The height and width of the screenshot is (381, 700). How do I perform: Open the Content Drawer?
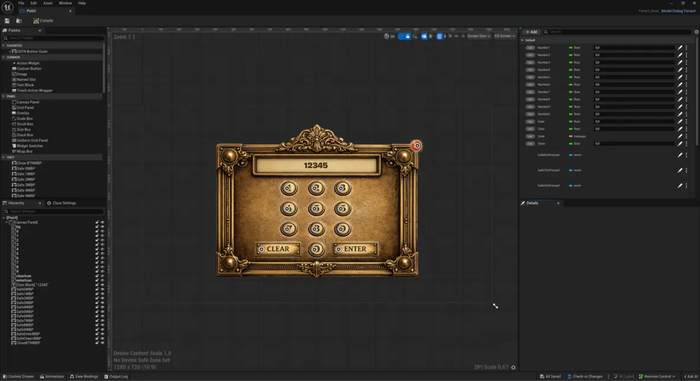pyautogui.click(x=18, y=377)
